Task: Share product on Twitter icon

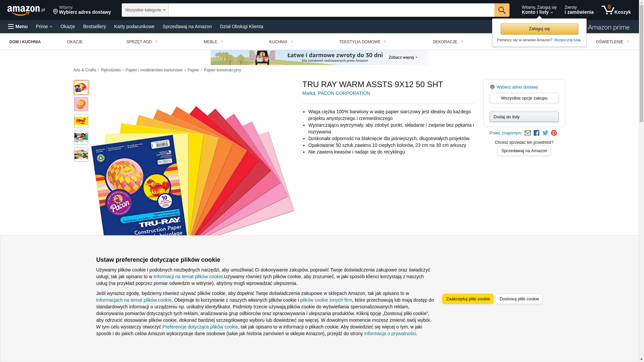Action: pos(545,133)
